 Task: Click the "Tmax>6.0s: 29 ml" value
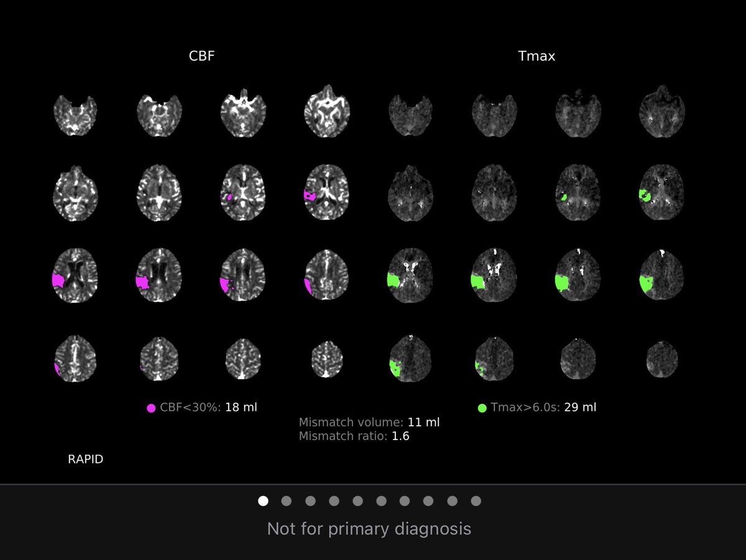click(x=543, y=408)
